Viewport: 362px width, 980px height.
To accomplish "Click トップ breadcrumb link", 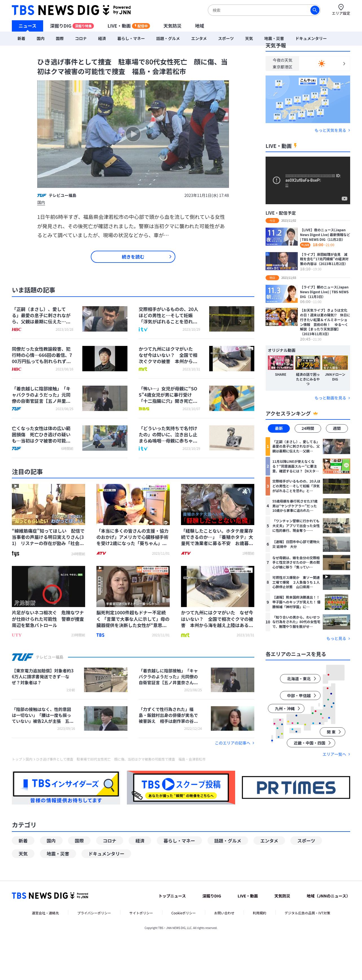I will [17, 759].
